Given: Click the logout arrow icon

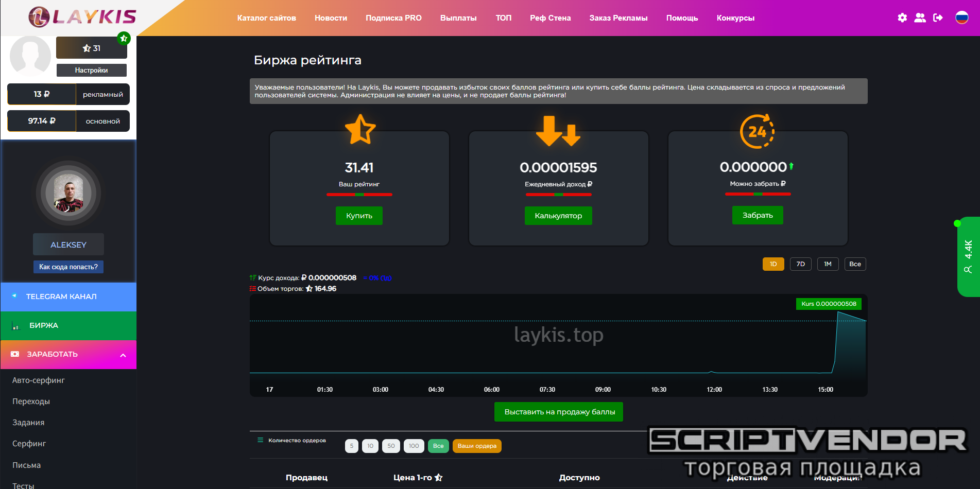Looking at the screenshot, I should pyautogui.click(x=938, y=18).
